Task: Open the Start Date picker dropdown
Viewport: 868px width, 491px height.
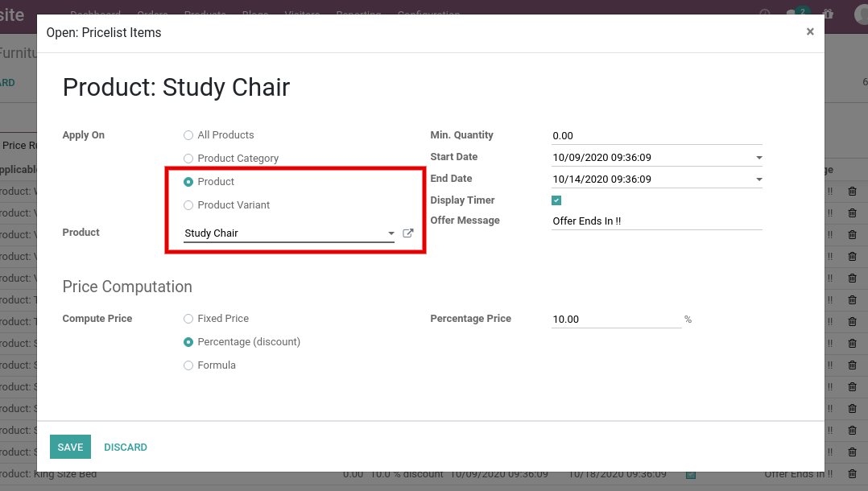Action: pos(758,158)
